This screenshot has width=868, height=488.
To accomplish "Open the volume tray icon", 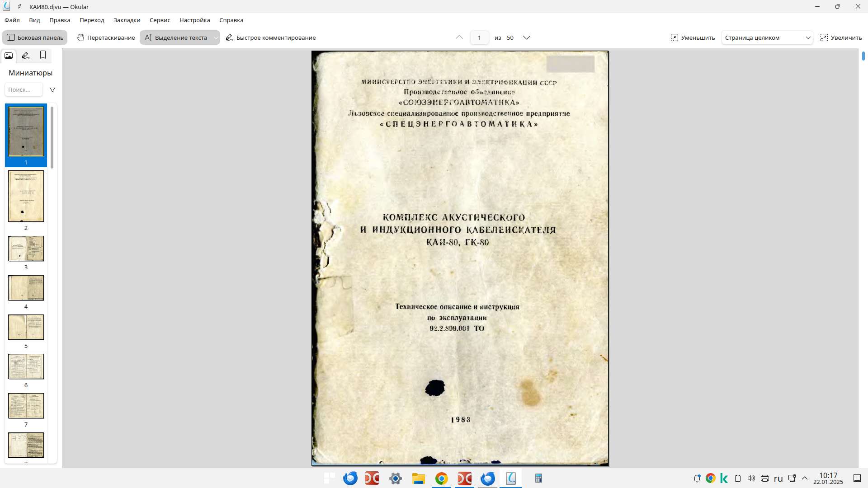I will click(x=751, y=478).
